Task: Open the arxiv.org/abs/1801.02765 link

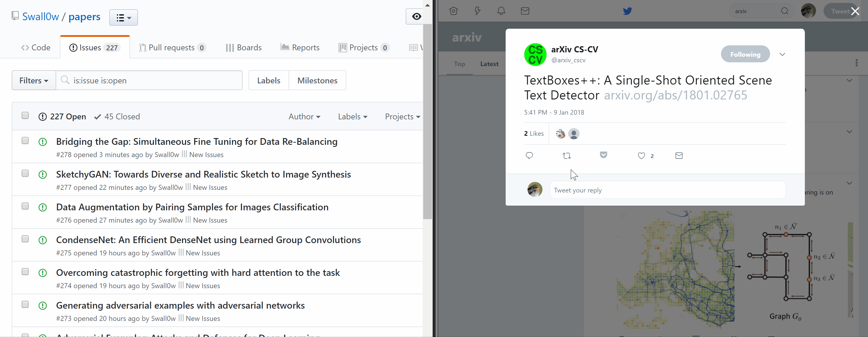Action: click(675, 95)
